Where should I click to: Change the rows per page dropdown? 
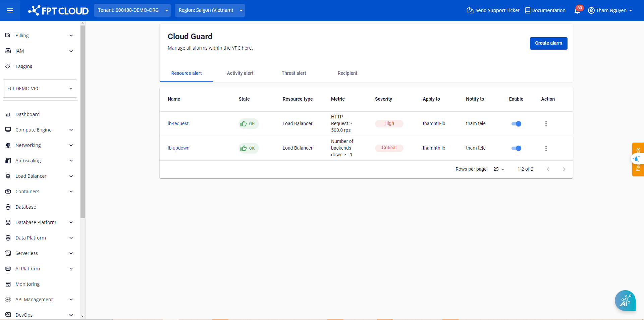tap(499, 169)
